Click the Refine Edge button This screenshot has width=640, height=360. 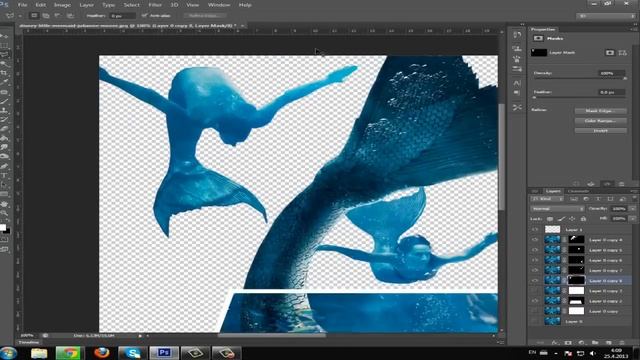click(x=205, y=16)
